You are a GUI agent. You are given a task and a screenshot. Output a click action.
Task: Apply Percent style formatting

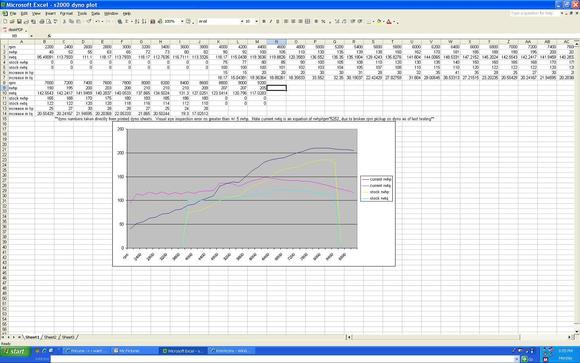323,21
